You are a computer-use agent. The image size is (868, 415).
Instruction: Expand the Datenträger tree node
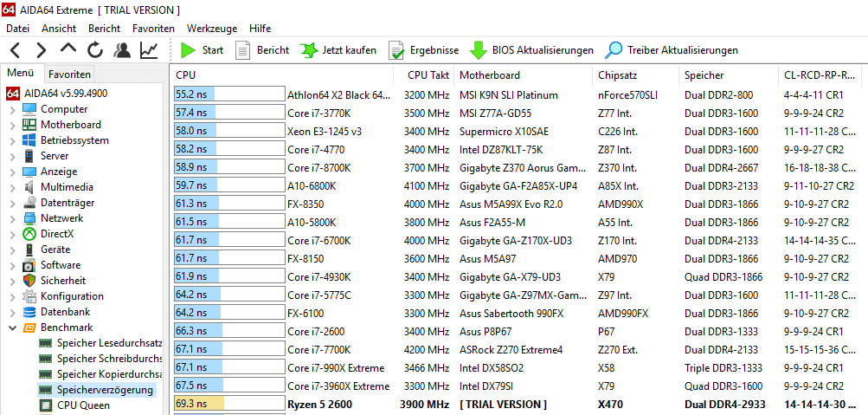point(13,204)
